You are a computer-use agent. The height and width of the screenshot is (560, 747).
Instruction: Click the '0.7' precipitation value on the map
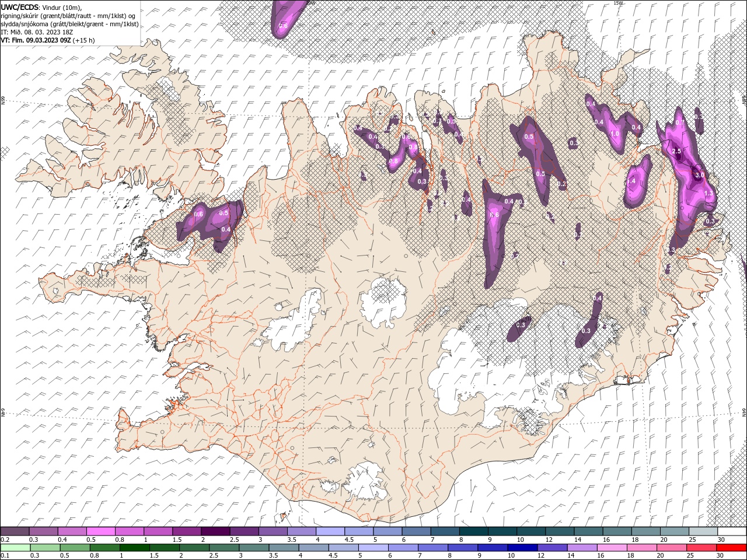point(679,123)
